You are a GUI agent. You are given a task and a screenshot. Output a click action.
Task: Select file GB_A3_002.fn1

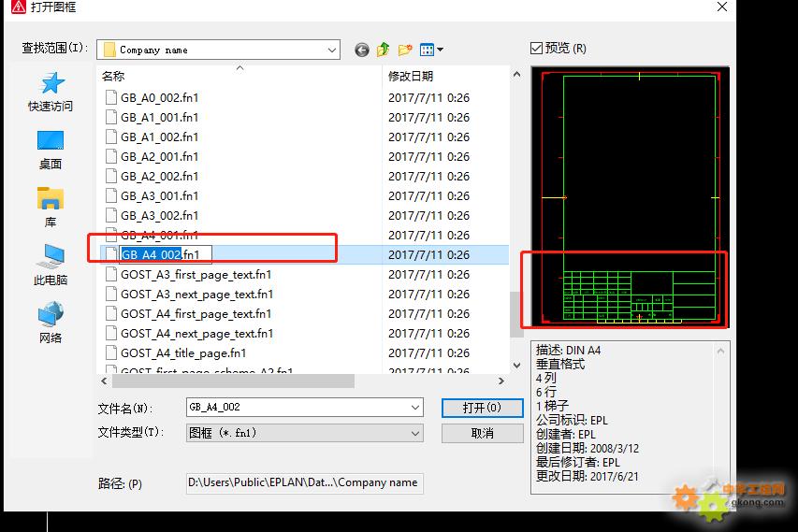(x=159, y=216)
